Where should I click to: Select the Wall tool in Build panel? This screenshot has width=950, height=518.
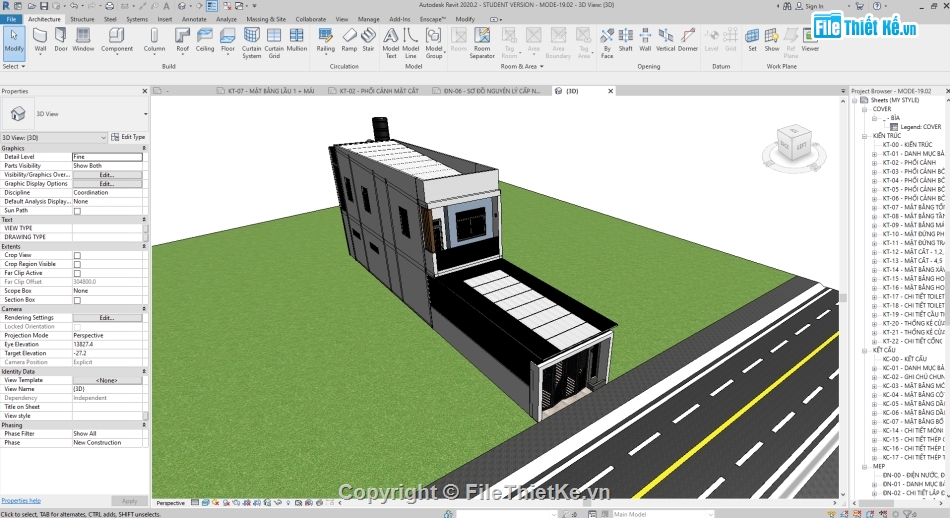pos(40,41)
